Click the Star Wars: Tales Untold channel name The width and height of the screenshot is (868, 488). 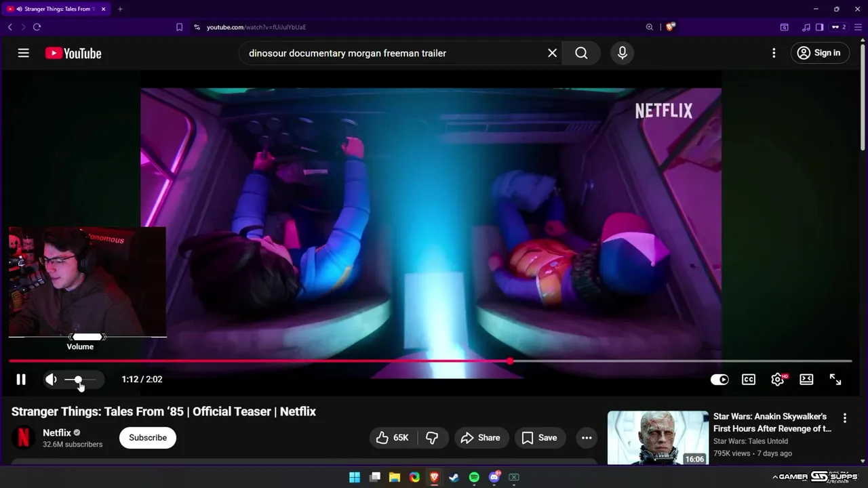coord(751,441)
